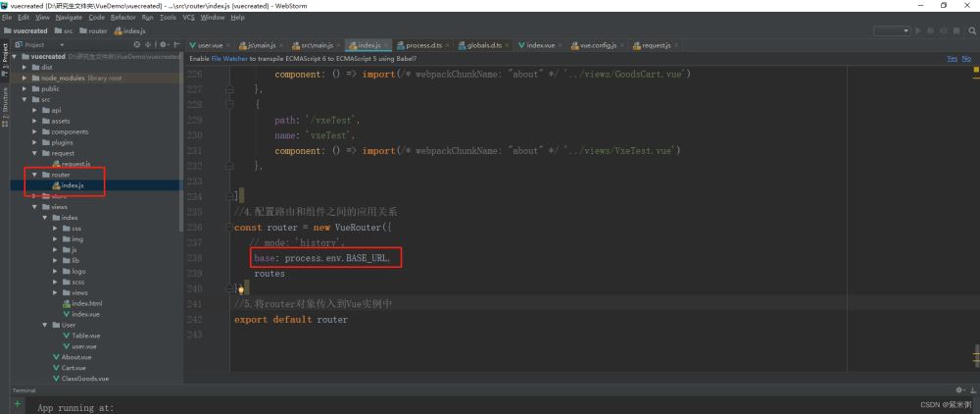Viewport: 980px width, 414px height.
Task: Select request.js file in project tree
Action: [75, 164]
